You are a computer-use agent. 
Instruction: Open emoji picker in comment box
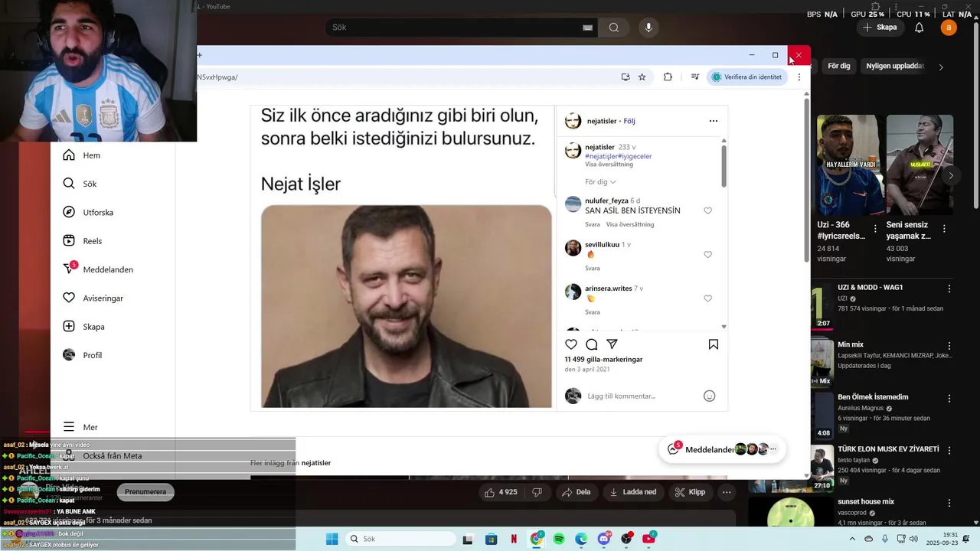[709, 396]
